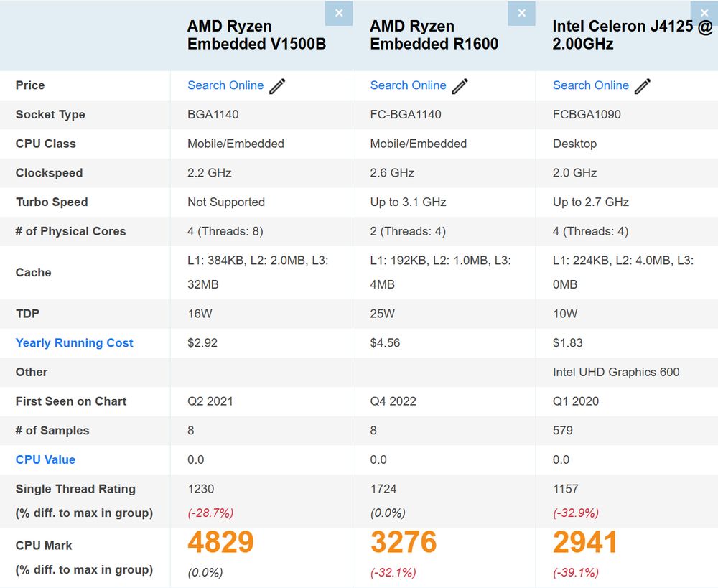Click the 579 samples value
The height and width of the screenshot is (588, 718).
[x=563, y=431]
